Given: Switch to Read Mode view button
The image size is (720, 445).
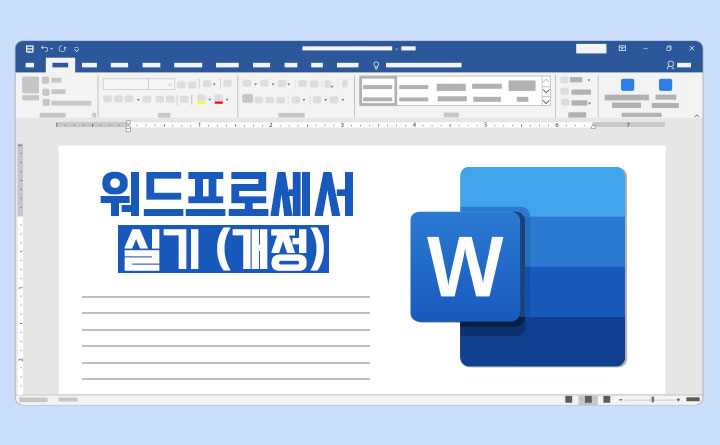Looking at the screenshot, I should (x=568, y=400).
